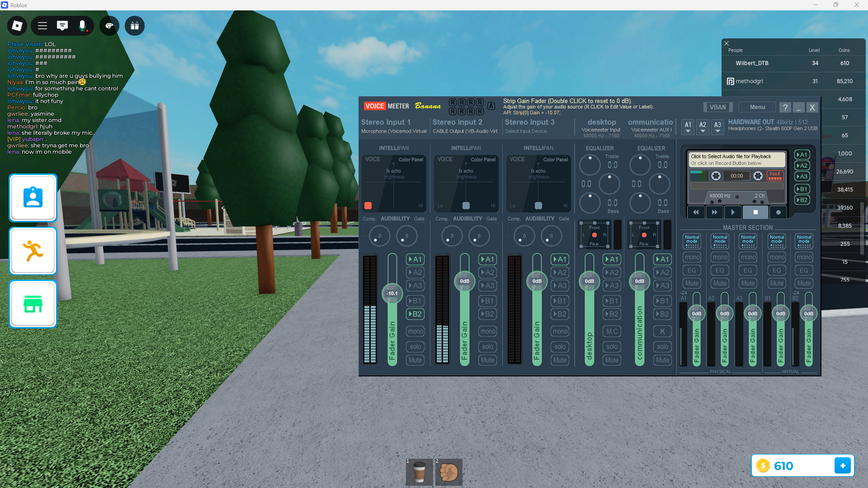Image resolution: width=868 pixels, height=488 pixels.
Task: Click the Gate knob on Stereo Input 3
Action: click(551, 236)
